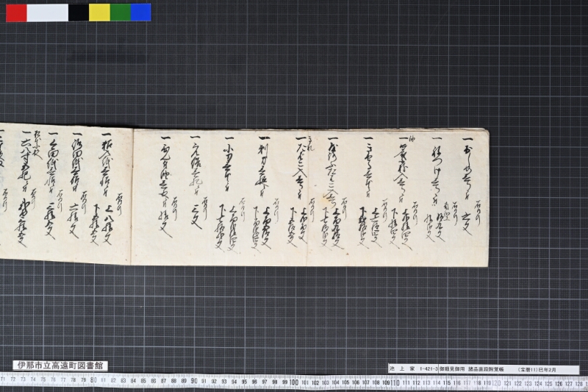Viewport: 588px width, 392px height.
Task: Pick the red color chart patch
Action: click(x=16, y=13)
